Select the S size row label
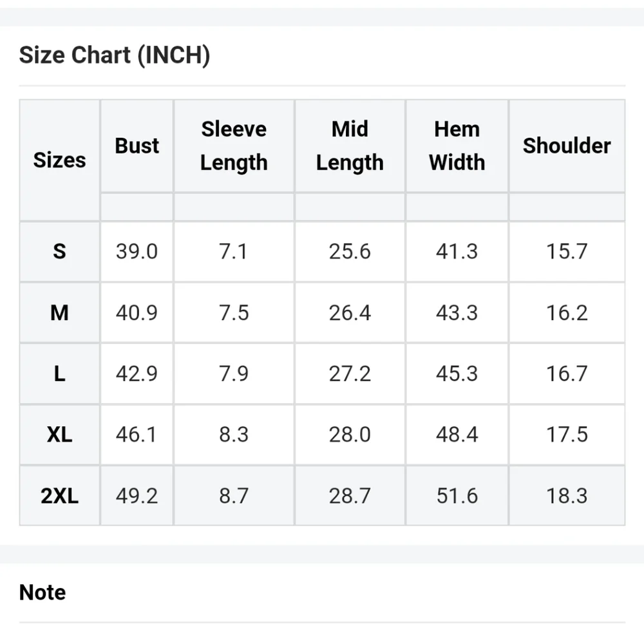Image resolution: width=644 pixels, height=644 pixels. point(59,251)
